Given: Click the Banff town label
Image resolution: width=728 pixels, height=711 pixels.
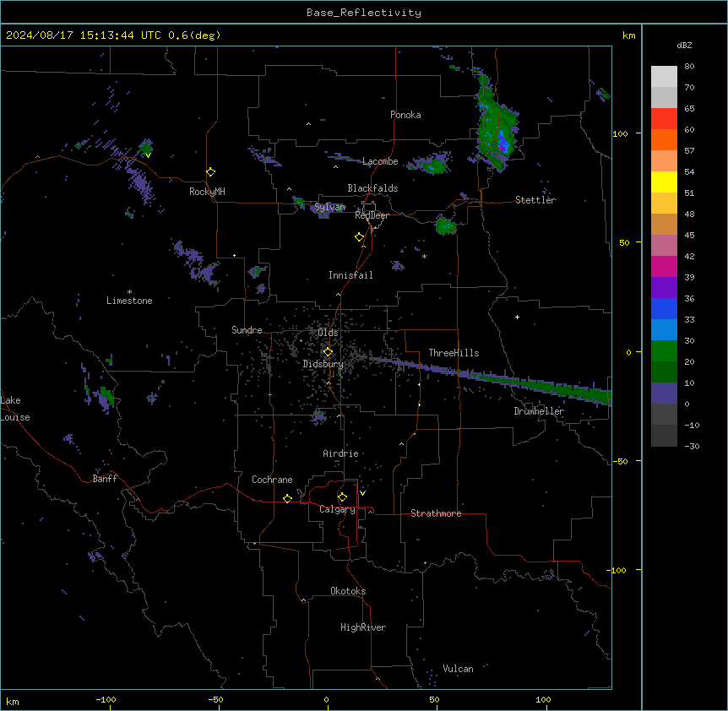Looking at the screenshot, I should pos(105,479).
